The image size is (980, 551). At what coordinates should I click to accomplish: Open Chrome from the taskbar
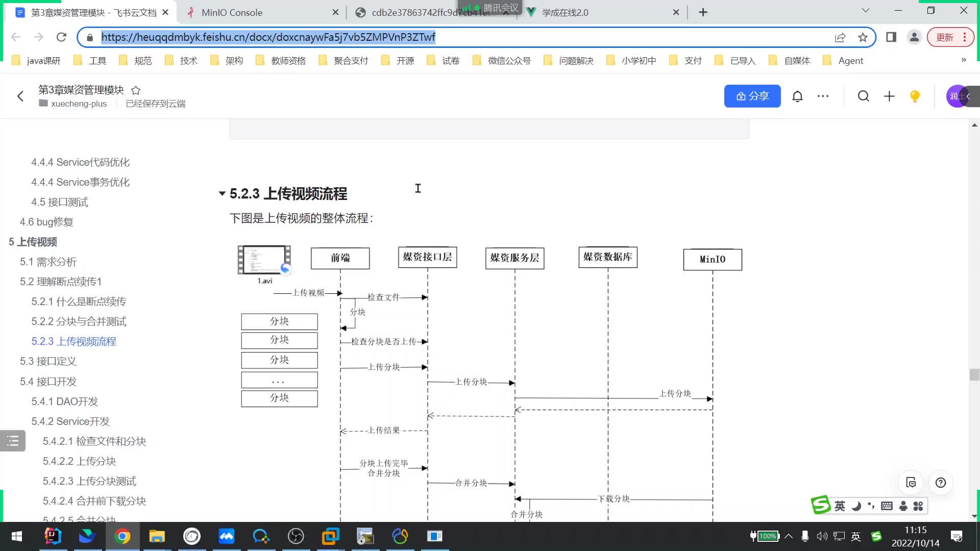[122, 536]
